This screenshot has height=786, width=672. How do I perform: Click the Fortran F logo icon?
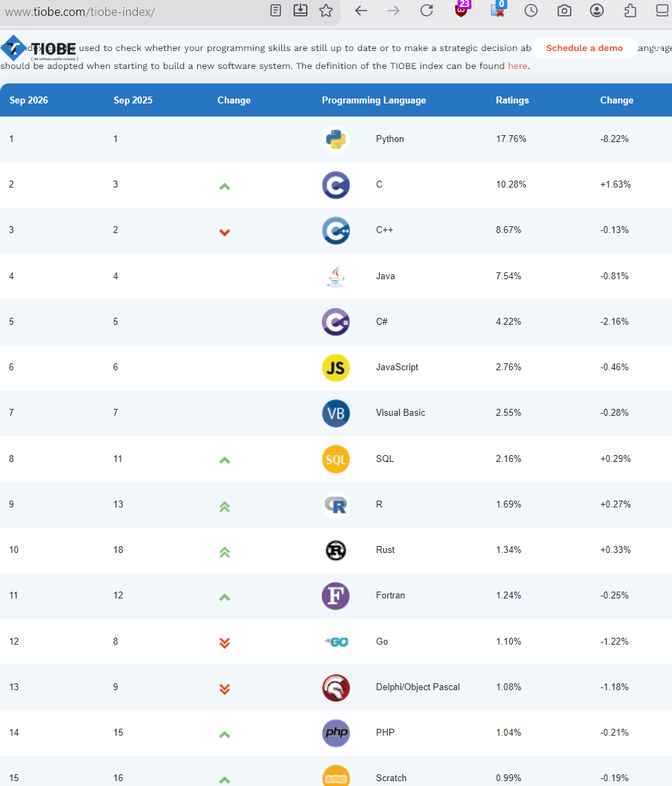336,596
